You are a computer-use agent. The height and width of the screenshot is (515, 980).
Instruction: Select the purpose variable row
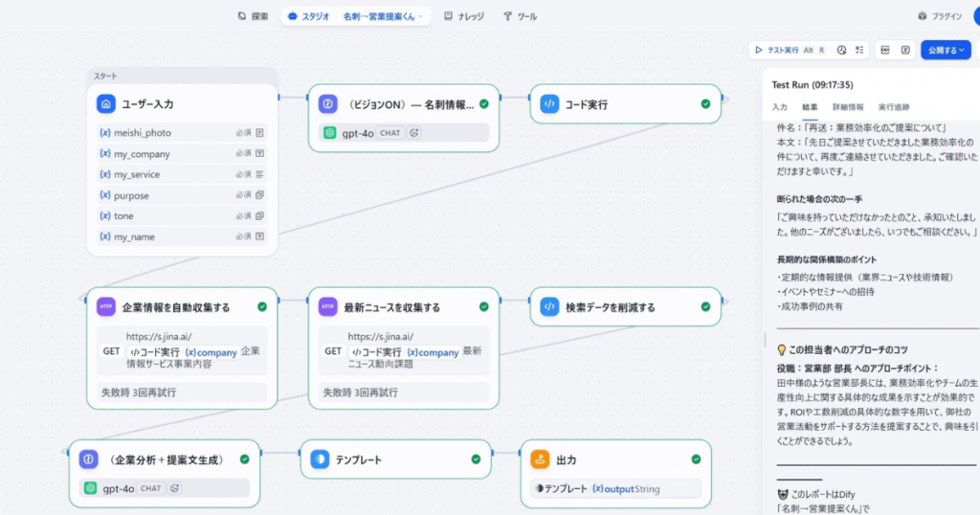coord(182,195)
